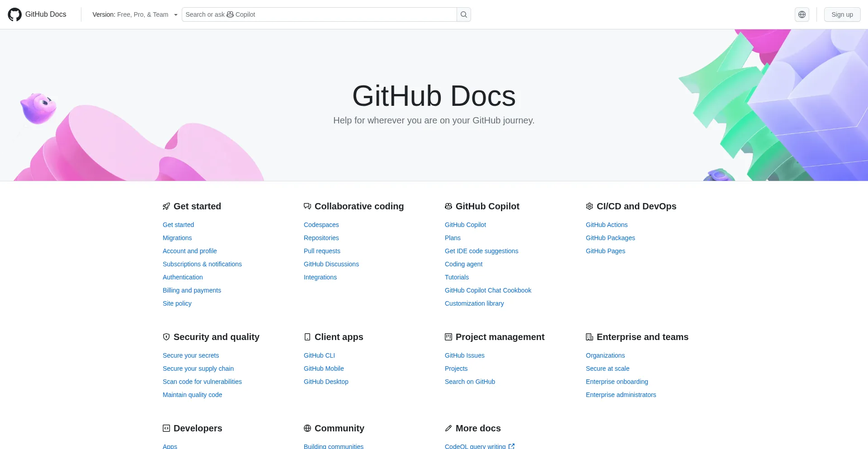Click the comment icon beside Collaborative coding
Image resolution: width=868 pixels, height=449 pixels.
307,206
